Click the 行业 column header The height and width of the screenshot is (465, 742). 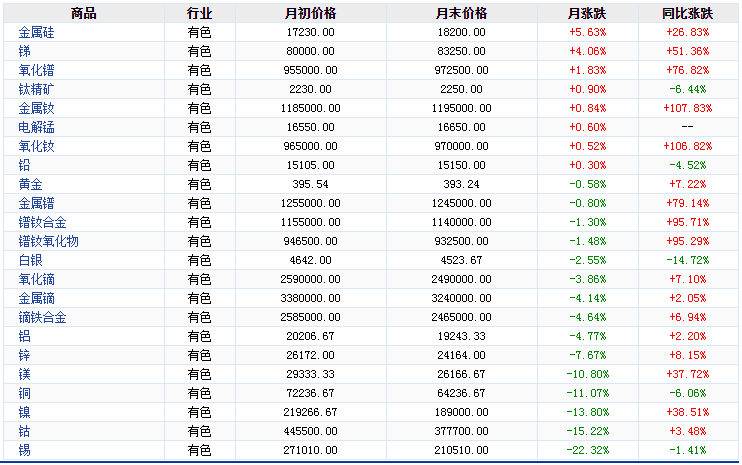[199, 13]
